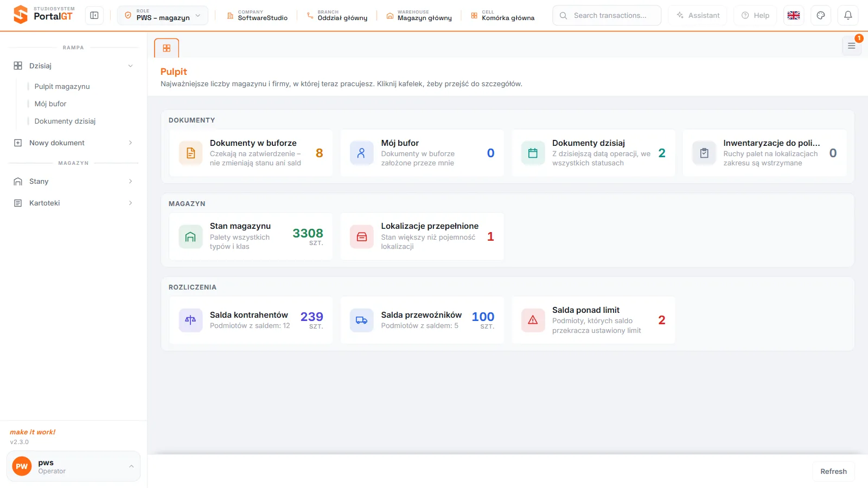This screenshot has height=488, width=868.
Task: Open the Dokumenty dzisiaj tile count 2
Action: point(662,153)
